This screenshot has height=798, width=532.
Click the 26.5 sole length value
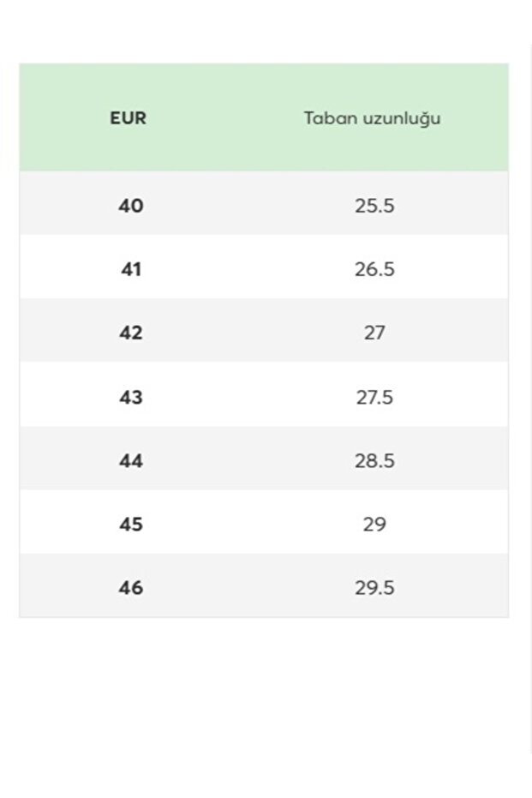(x=374, y=269)
